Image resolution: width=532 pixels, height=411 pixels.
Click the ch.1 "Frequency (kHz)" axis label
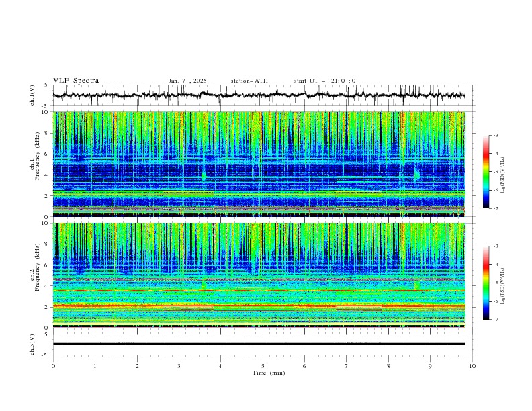[38, 156]
